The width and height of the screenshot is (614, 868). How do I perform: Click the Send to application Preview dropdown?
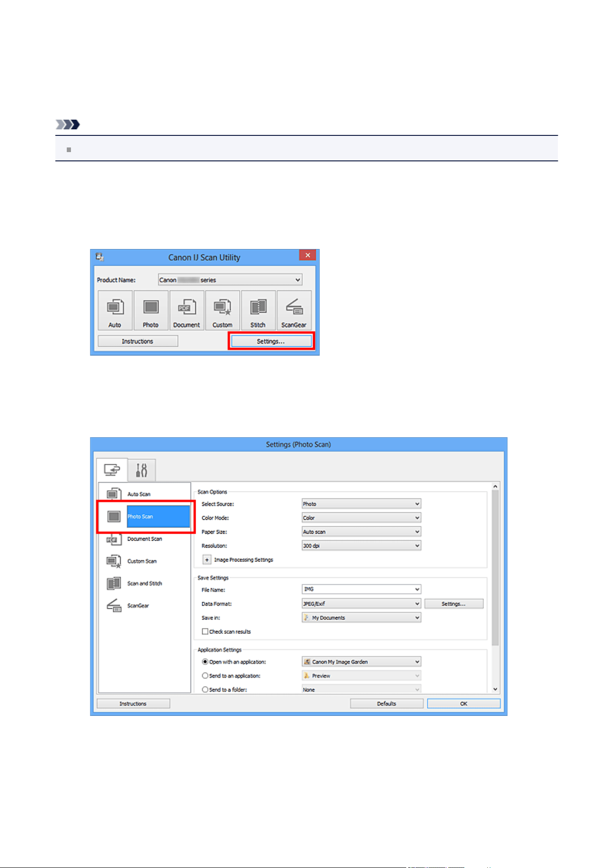point(361,676)
